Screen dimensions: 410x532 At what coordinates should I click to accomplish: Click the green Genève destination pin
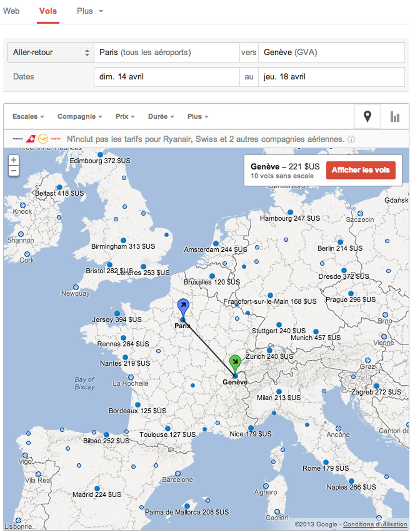pos(235,362)
